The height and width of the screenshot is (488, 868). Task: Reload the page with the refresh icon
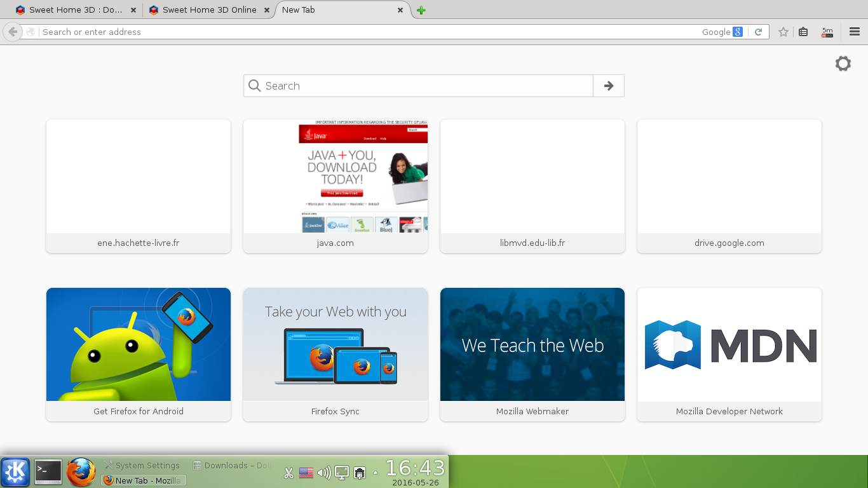pos(758,32)
